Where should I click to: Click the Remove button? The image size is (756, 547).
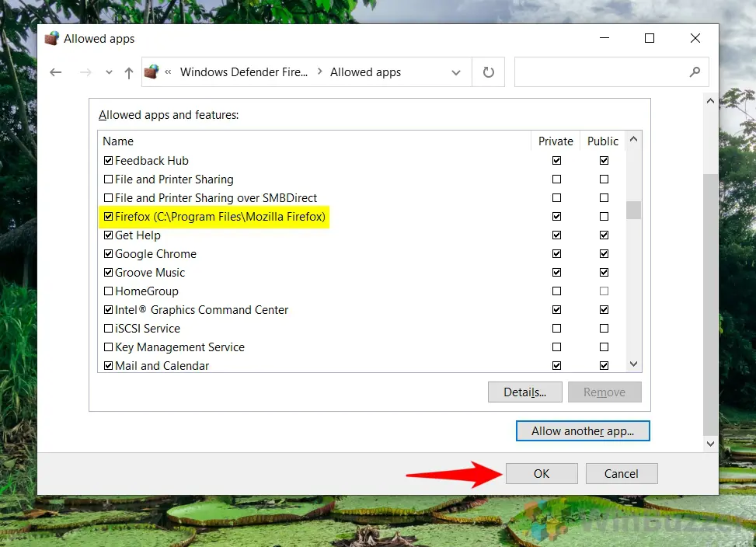tap(604, 392)
